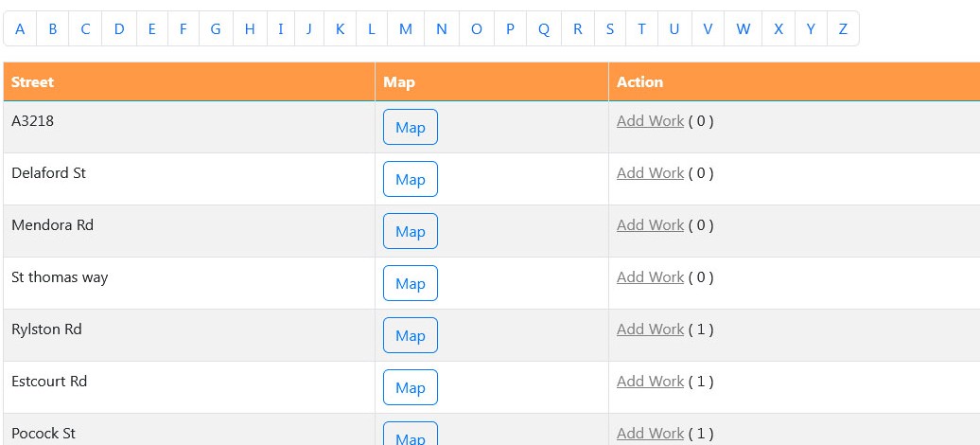The image size is (980, 445).
Task: Open Map for A3218
Action: [x=410, y=127]
